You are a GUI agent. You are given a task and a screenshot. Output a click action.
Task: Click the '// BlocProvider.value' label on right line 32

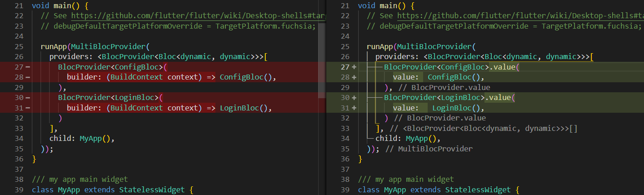(439, 118)
